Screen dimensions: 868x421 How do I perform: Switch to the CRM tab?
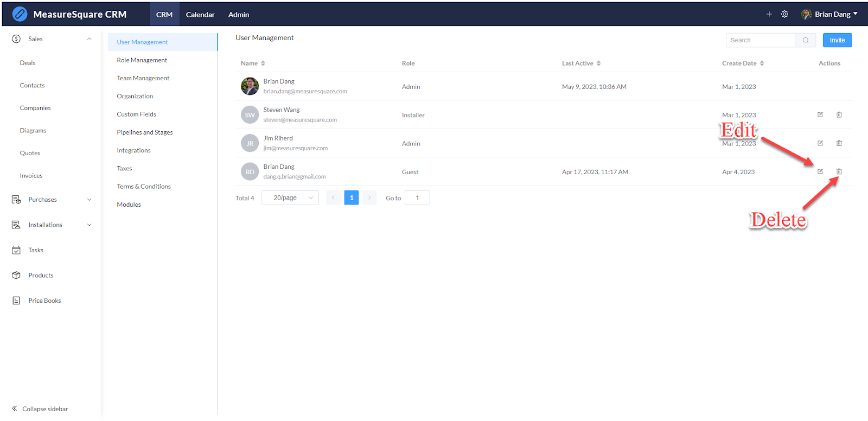click(164, 15)
